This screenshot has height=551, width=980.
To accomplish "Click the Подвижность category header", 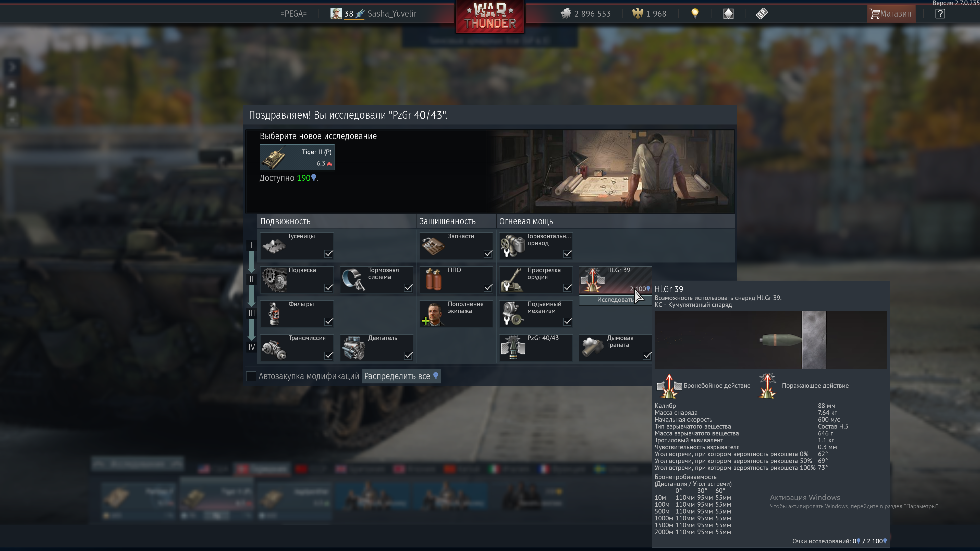I will pos(285,221).
